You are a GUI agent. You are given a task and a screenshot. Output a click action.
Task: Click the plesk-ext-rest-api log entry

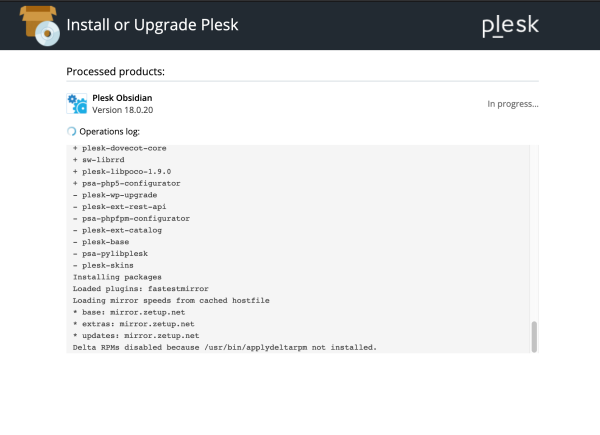point(120,207)
